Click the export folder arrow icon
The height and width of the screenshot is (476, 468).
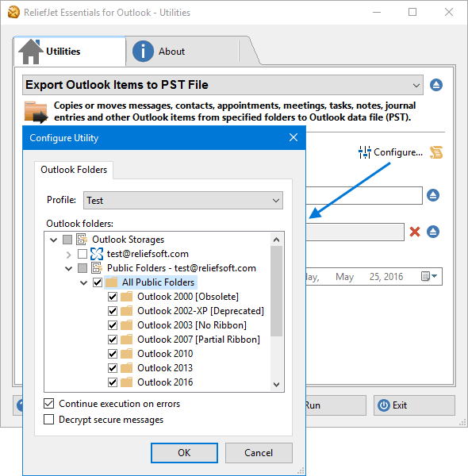(36, 112)
